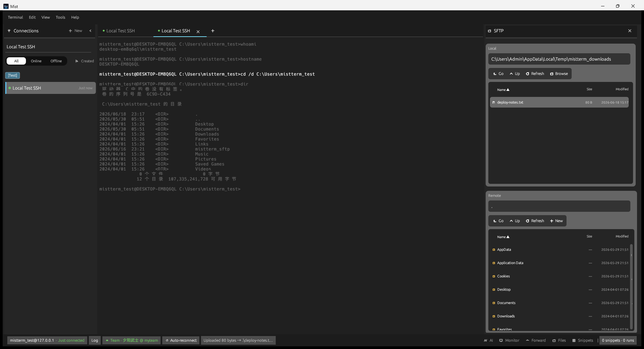Open the Snippets panel
This screenshot has width=644, height=349.
coord(583,340)
